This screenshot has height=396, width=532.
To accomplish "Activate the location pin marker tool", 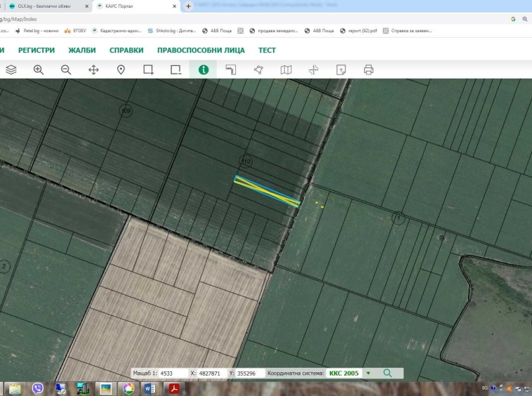I will coord(121,70).
